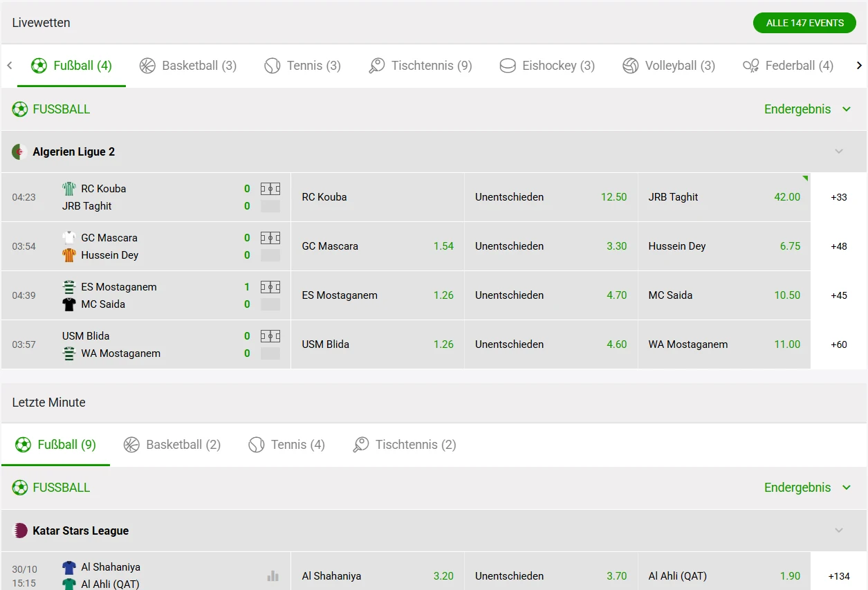Click the football icon in Letzte Minute FUSSBALL header
Viewport: 868px width, 590px height.
coord(20,488)
